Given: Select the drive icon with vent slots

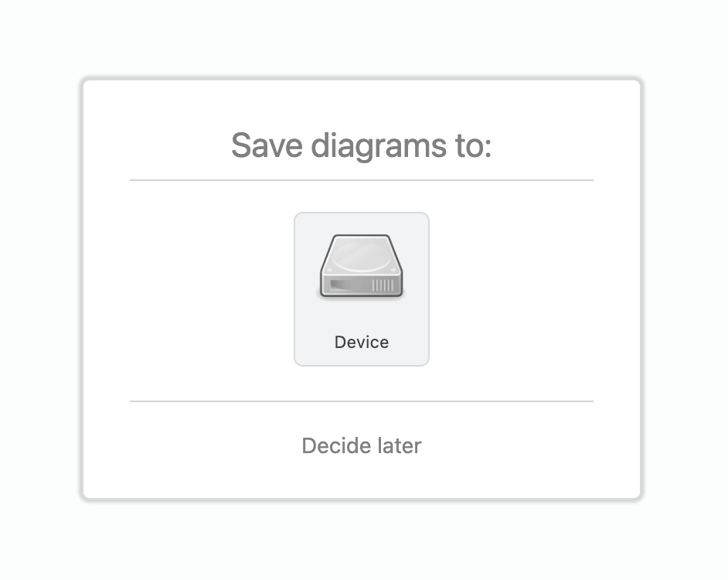Looking at the screenshot, I should click(362, 266).
